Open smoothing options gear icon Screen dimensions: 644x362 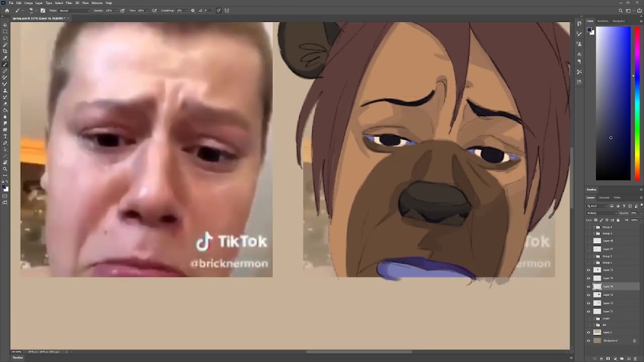click(x=193, y=11)
